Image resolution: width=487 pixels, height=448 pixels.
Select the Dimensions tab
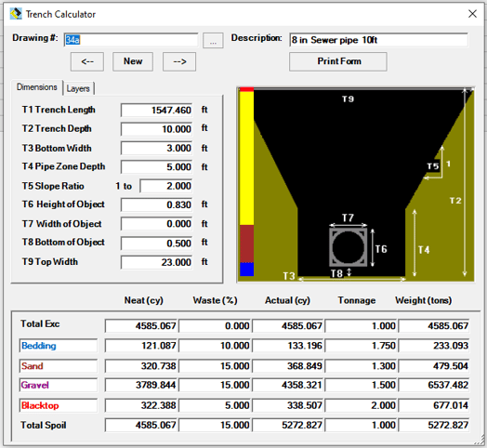pyautogui.click(x=37, y=87)
